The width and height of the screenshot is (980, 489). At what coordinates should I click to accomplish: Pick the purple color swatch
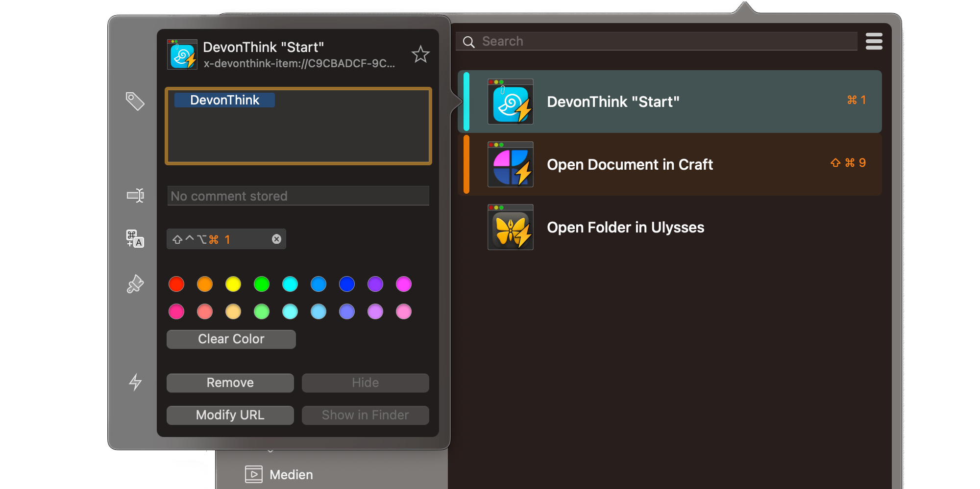(x=375, y=284)
